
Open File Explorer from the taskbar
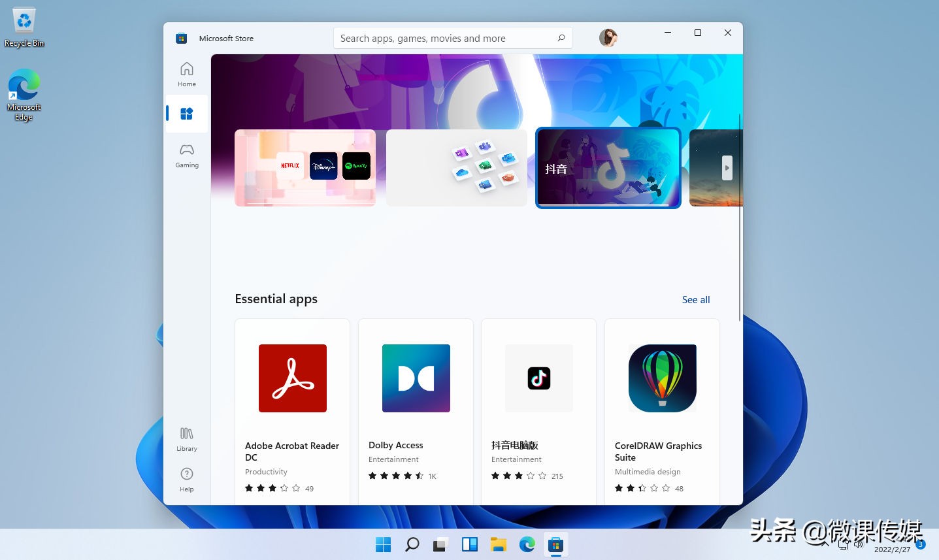(x=499, y=544)
